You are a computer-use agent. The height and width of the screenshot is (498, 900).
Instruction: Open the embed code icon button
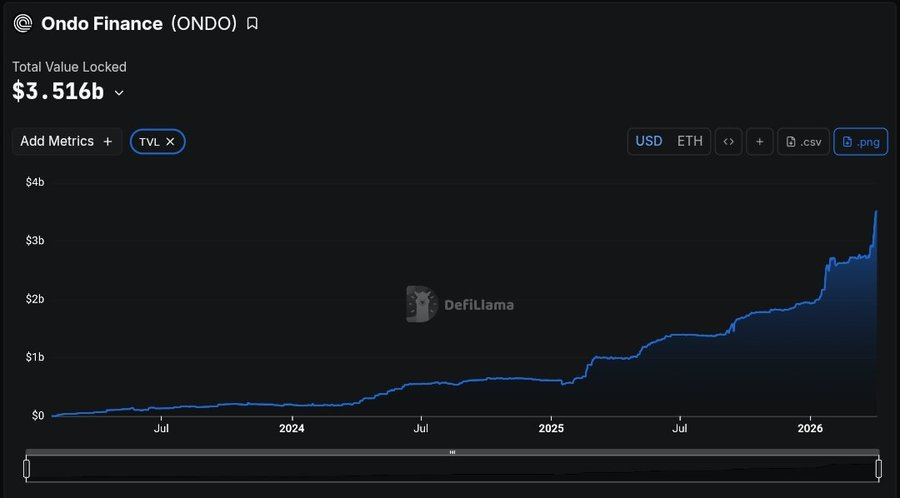pyautogui.click(x=728, y=142)
